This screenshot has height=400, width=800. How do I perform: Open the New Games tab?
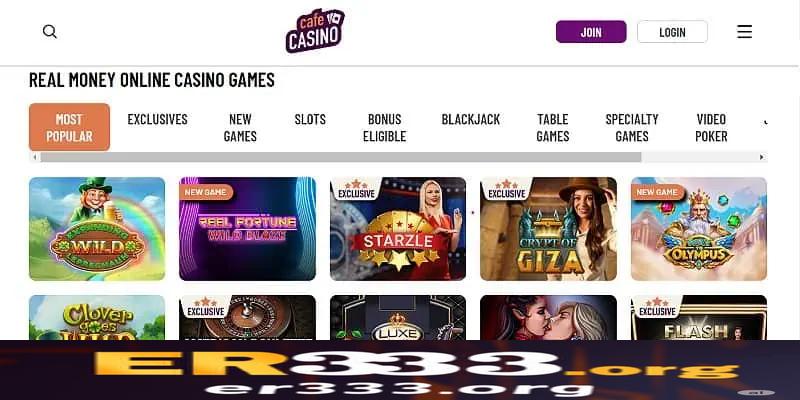point(240,128)
